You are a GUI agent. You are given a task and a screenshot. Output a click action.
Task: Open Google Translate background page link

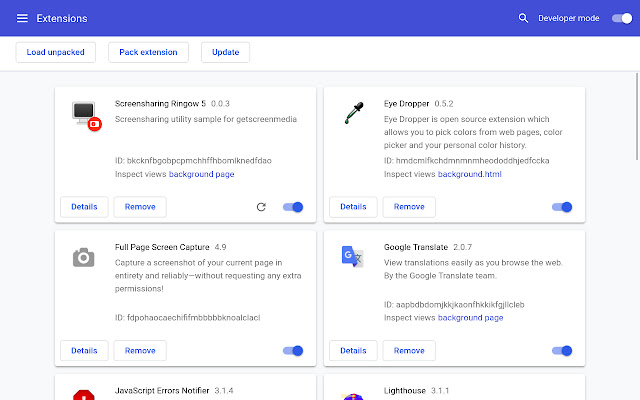pos(470,318)
